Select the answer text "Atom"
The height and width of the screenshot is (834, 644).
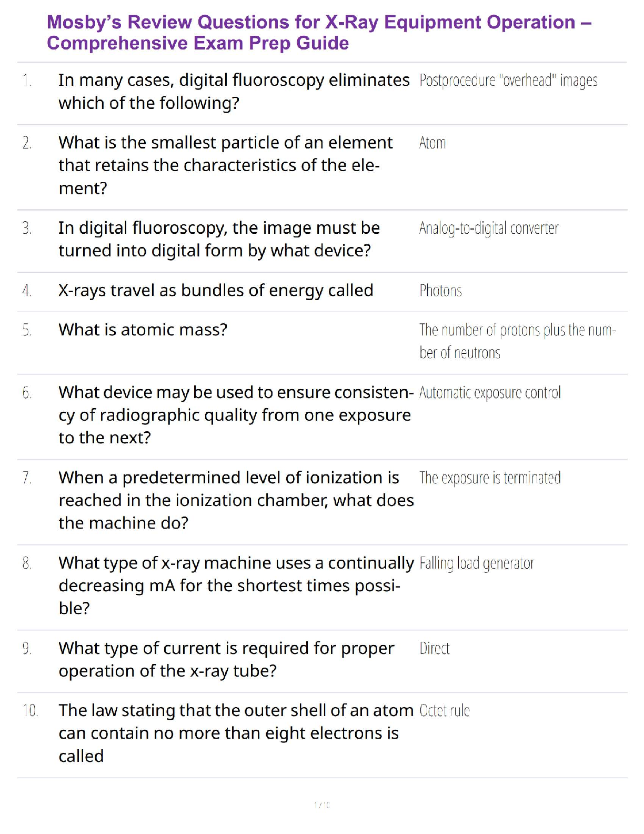pyautogui.click(x=432, y=143)
